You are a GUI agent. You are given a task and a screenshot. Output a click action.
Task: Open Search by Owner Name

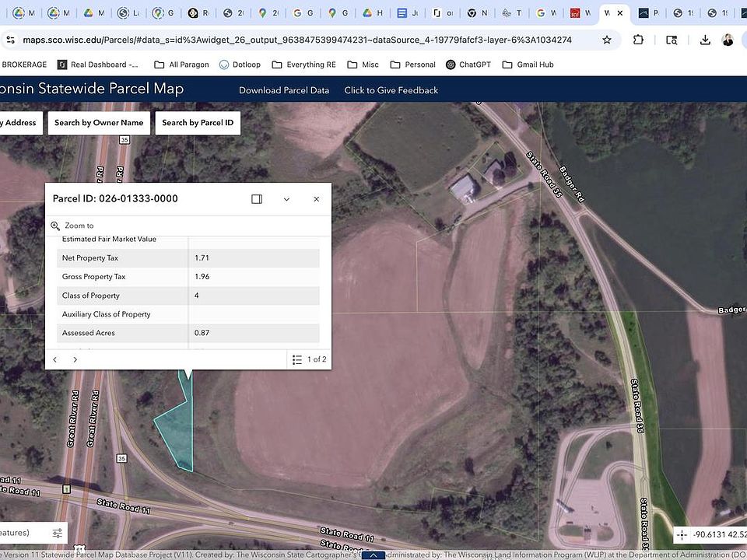(99, 123)
